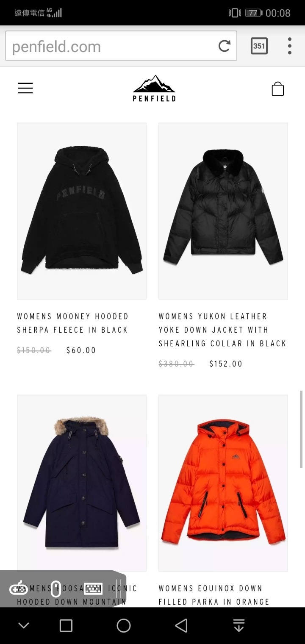Image resolution: width=305 pixels, height=644 pixels.
Task: Pull down notification panel arrow icon
Action: tap(239, 625)
